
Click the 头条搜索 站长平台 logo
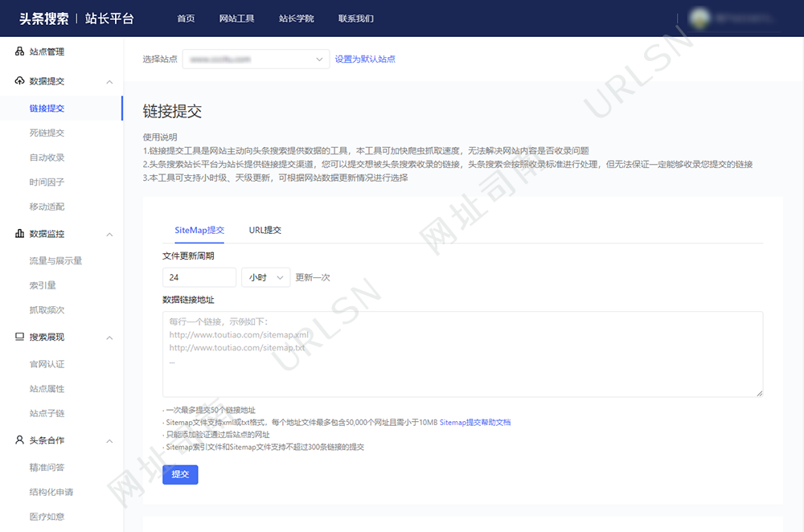tap(76, 18)
